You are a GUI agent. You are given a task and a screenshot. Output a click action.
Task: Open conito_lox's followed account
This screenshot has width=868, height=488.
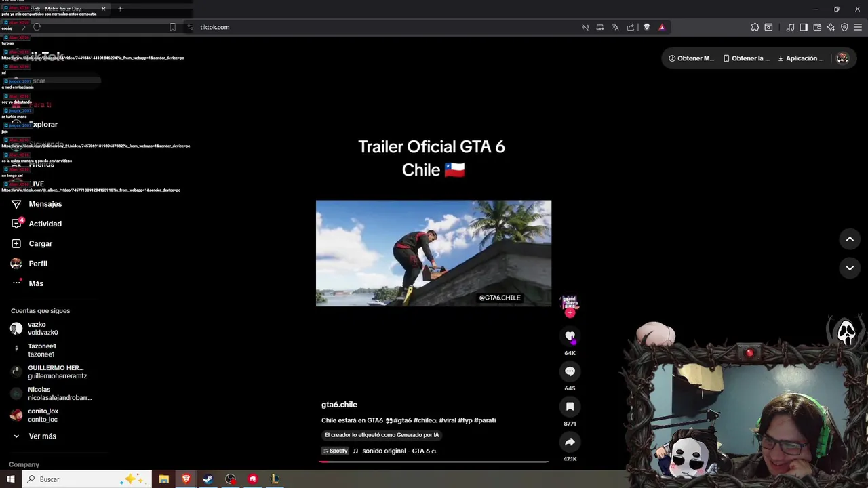(51, 415)
